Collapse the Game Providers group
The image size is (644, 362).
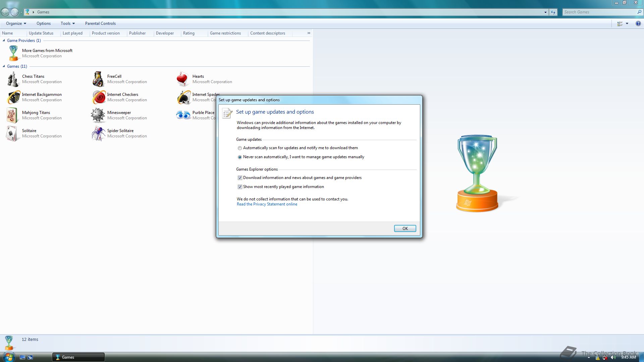(4, 41)
